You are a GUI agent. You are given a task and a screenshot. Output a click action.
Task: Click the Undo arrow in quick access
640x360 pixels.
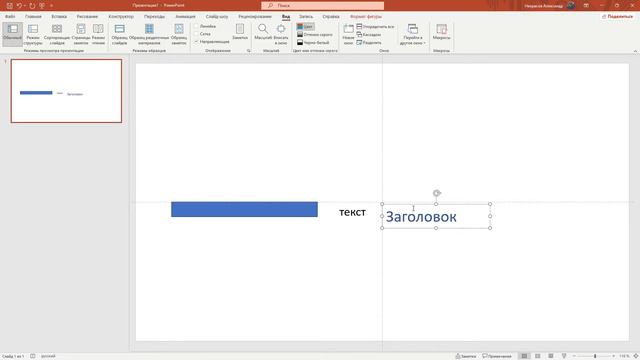pos(19,6)
